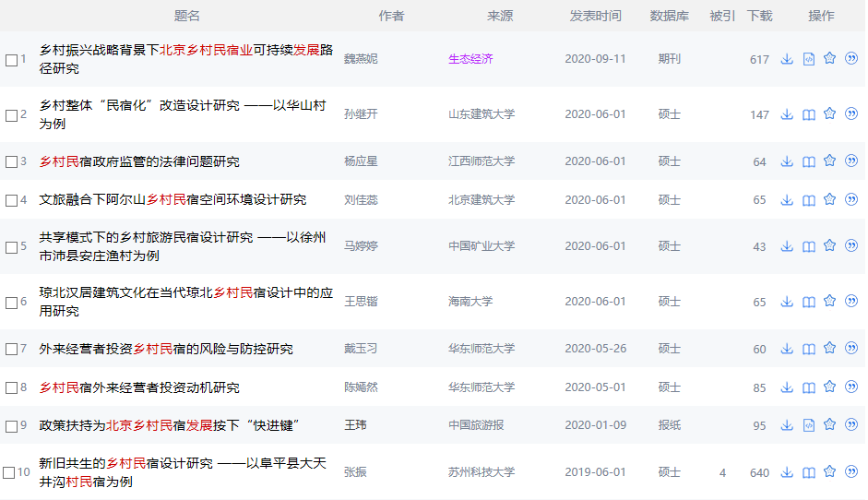Favorite the 乡村民宿政府监管 thesis
This screenshot has height=500, width=868.
(x=829, y=161)
